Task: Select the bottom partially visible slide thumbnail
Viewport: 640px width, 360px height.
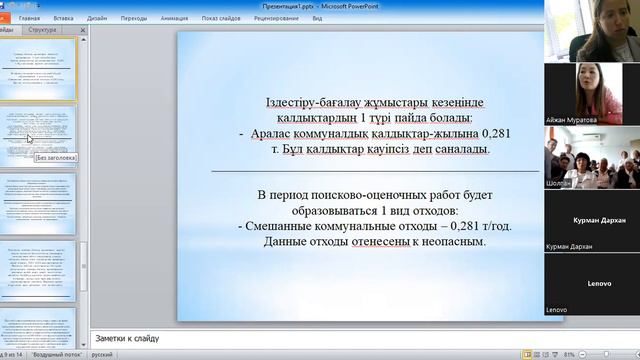Action: click(38, 328)
